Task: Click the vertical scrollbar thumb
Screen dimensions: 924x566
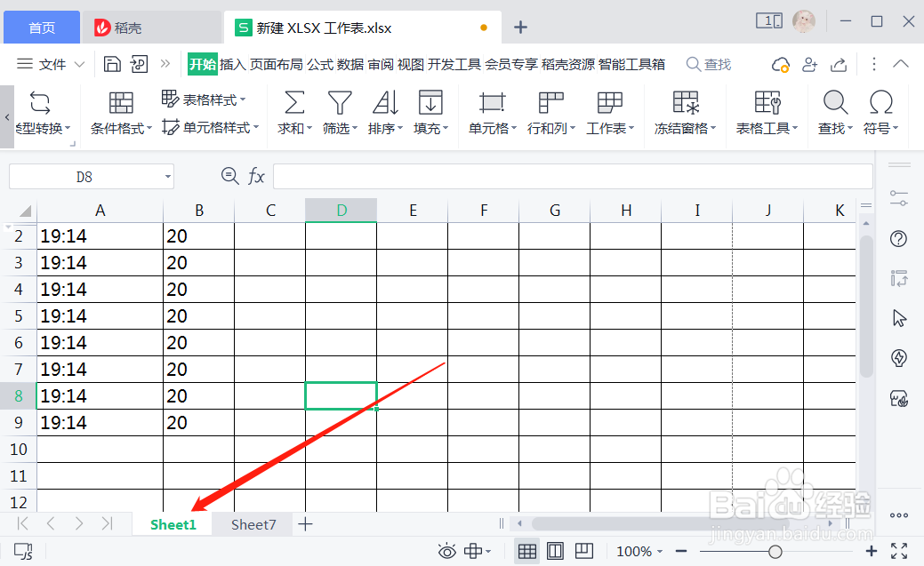Action: (865, 305)
